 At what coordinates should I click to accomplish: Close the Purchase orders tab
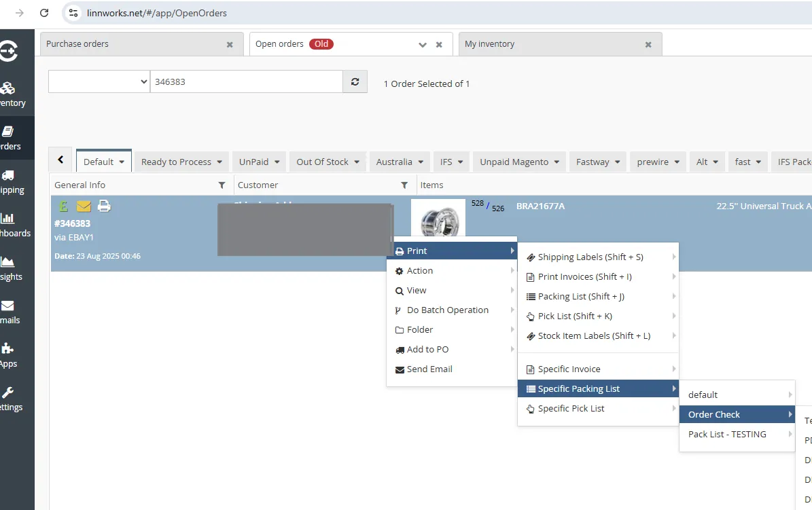point(230,45)
